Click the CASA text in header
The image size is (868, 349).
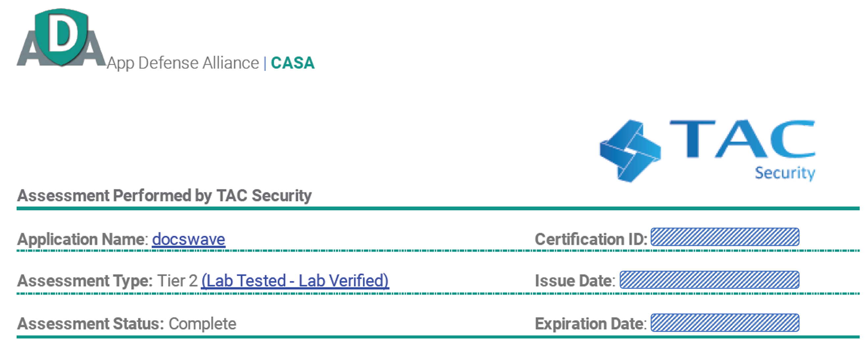tap(292, 63)
